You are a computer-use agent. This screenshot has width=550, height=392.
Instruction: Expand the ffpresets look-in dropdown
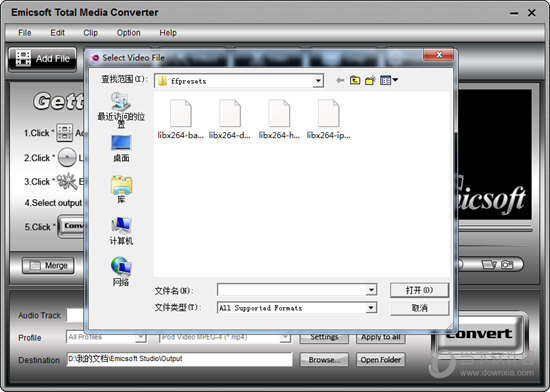[x=318, y=81]
